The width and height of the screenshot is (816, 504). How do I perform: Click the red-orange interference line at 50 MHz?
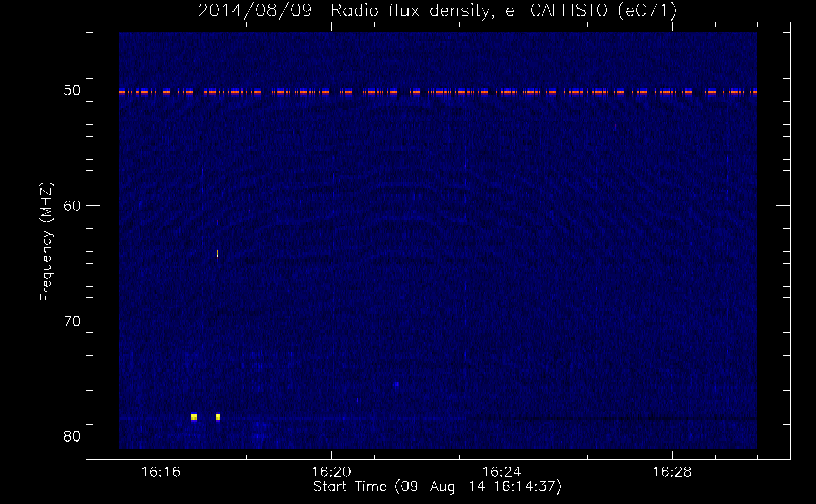(438, 92)
